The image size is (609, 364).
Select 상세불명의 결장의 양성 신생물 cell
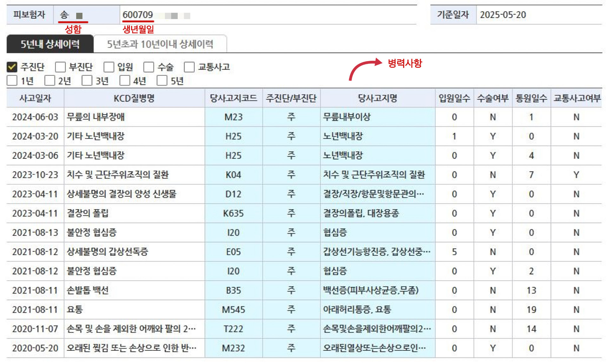(134, 194)
